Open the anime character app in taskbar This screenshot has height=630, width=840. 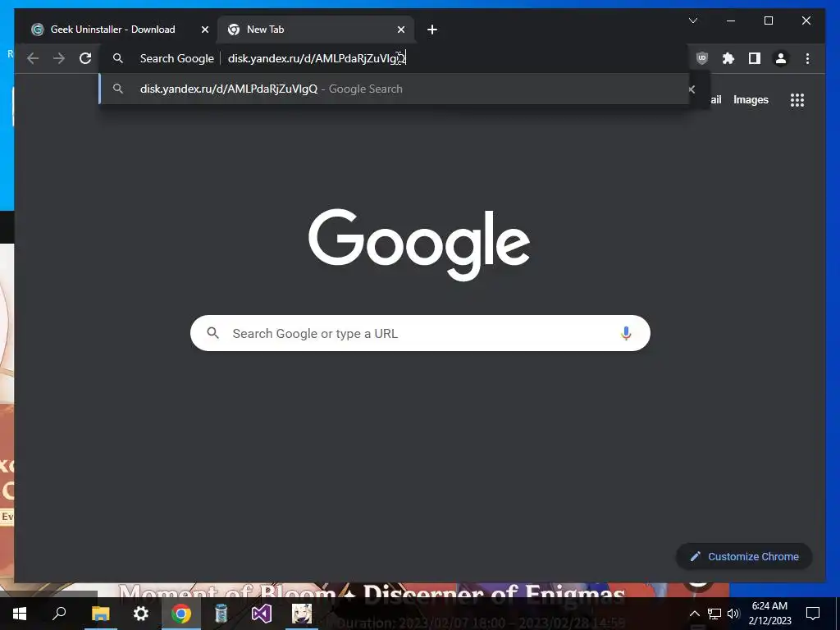pos(302,614)
